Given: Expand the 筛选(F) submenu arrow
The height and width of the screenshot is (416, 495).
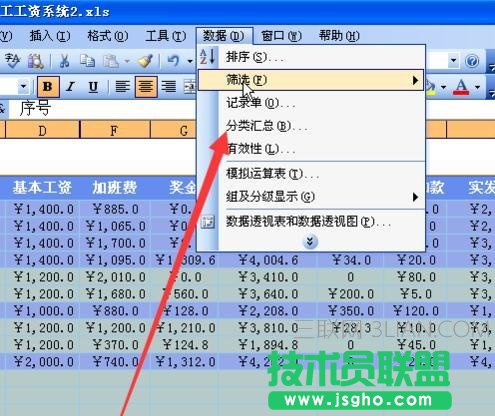Looking at the screenshot, I should pos(415,80).
